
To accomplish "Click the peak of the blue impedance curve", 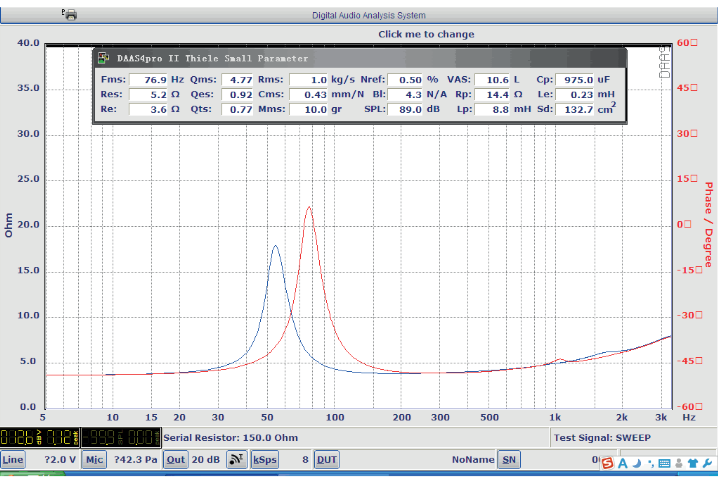I will tap(275, 246).
